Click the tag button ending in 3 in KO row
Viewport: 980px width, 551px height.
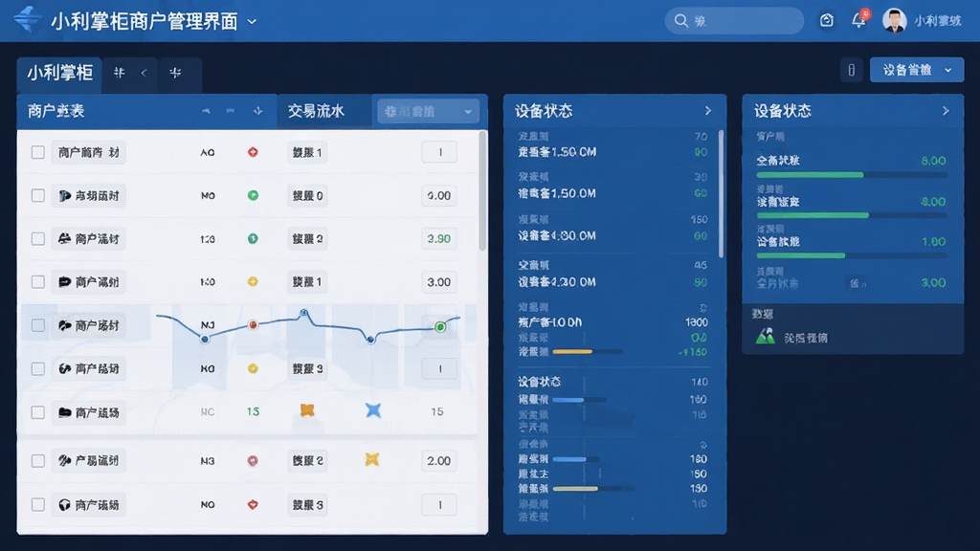tap(307, 368)
